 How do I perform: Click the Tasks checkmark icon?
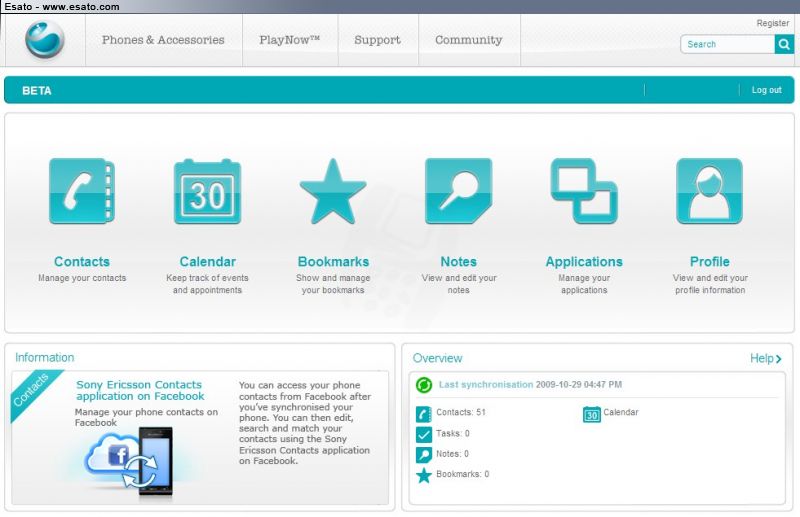(x=423, y=434)
